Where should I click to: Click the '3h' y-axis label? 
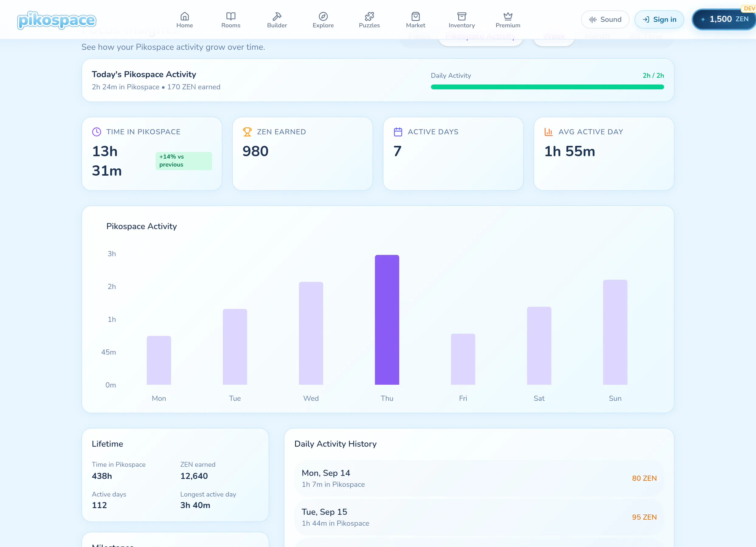click(x=112, y=254)
